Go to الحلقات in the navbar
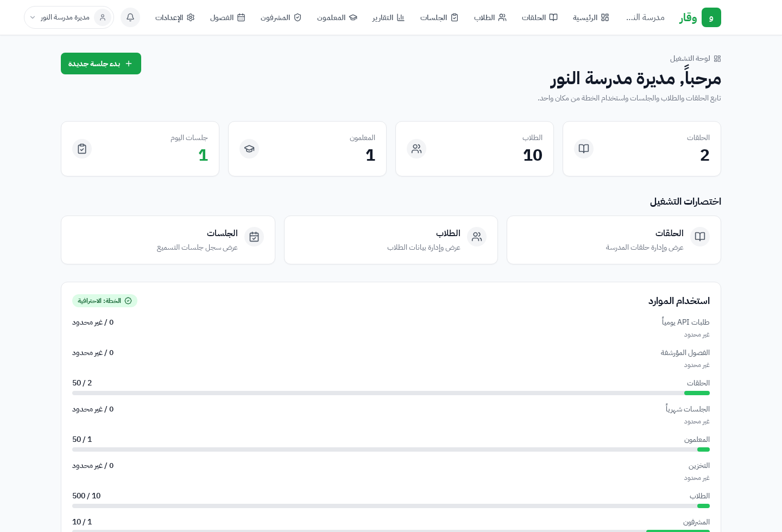This screenshot has width=782, height=532. pos(540,17)
